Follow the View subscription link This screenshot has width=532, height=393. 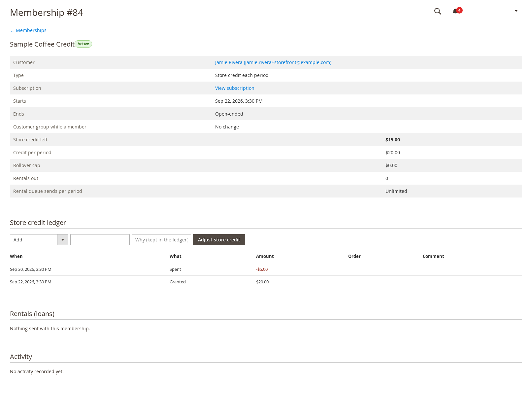point(235,88)
